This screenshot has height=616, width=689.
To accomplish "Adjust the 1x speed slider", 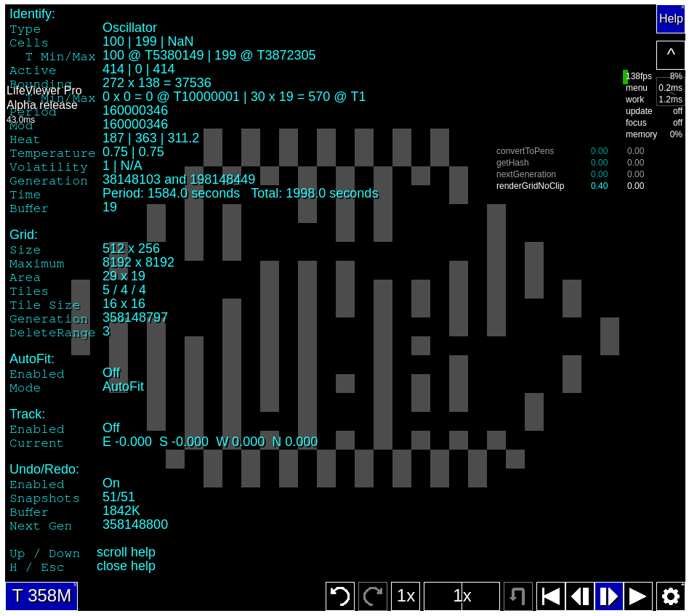I will 462,596.
